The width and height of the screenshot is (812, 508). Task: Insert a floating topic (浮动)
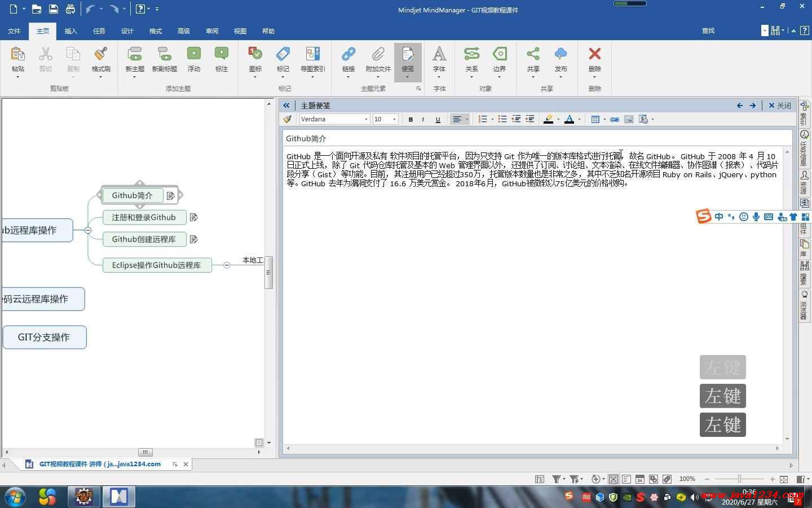[x=194, y=54]
